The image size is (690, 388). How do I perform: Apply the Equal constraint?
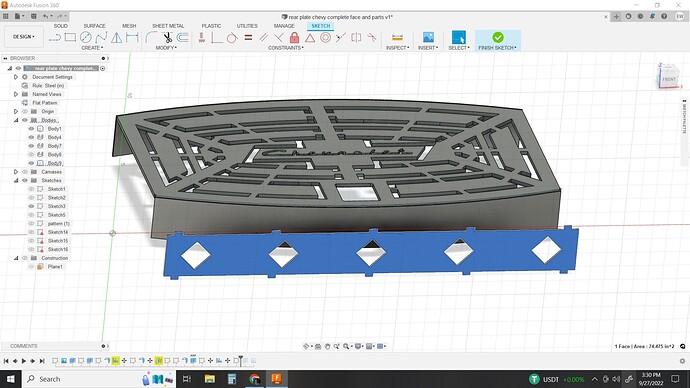[x=249, y=37]
